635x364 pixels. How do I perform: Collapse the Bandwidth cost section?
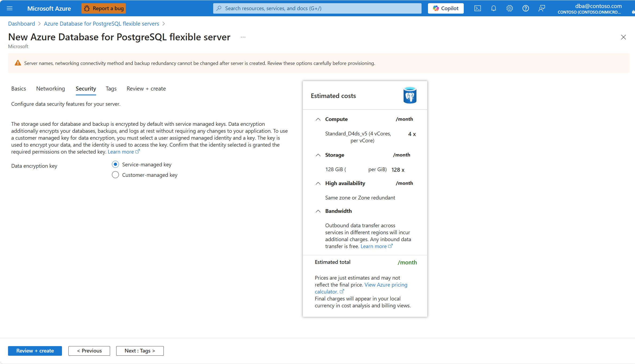[x=318, y=211]
